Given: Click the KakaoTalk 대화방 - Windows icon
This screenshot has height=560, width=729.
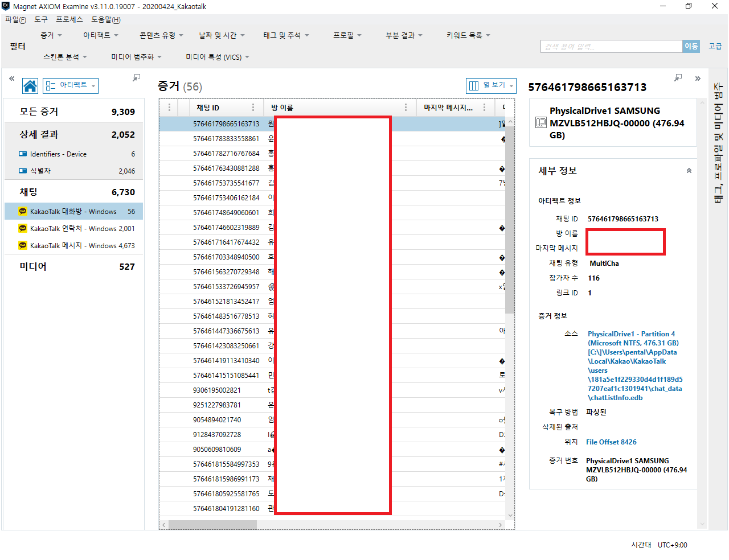Looking at the screenshot, I should [23, 211].
